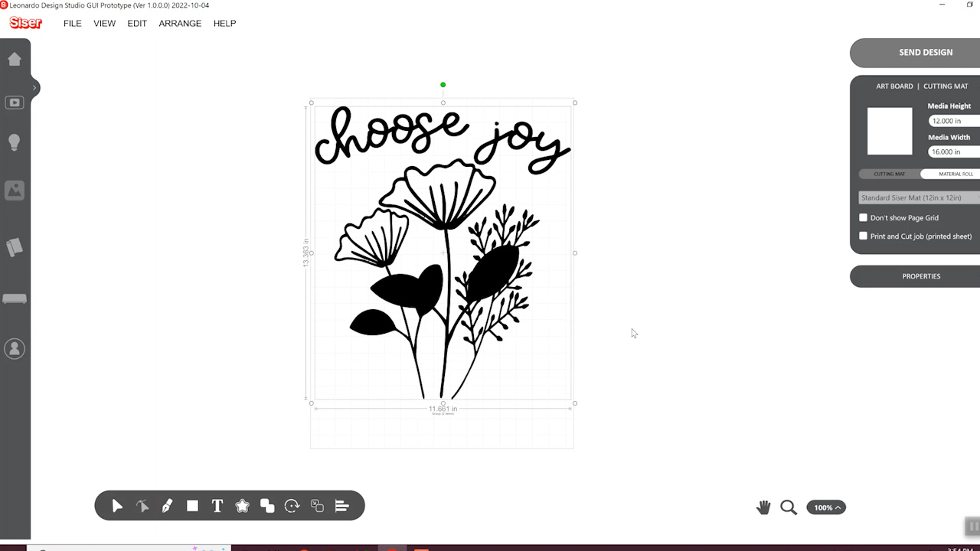Open the Home icon in left sidebar
Viewport: 980px width, 551px height.
15,59
